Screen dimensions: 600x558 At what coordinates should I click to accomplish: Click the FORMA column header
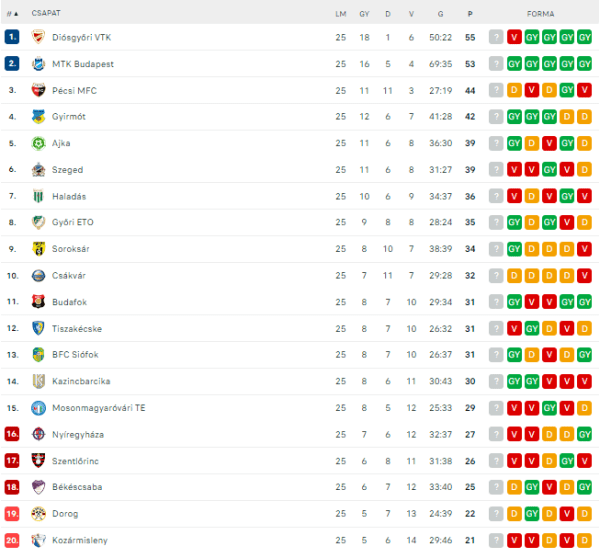point(540,14)
